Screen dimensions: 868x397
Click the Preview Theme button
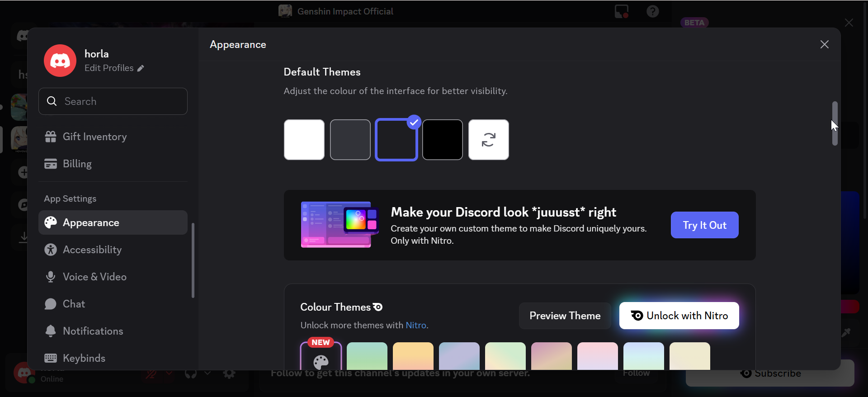pos(565,316)
